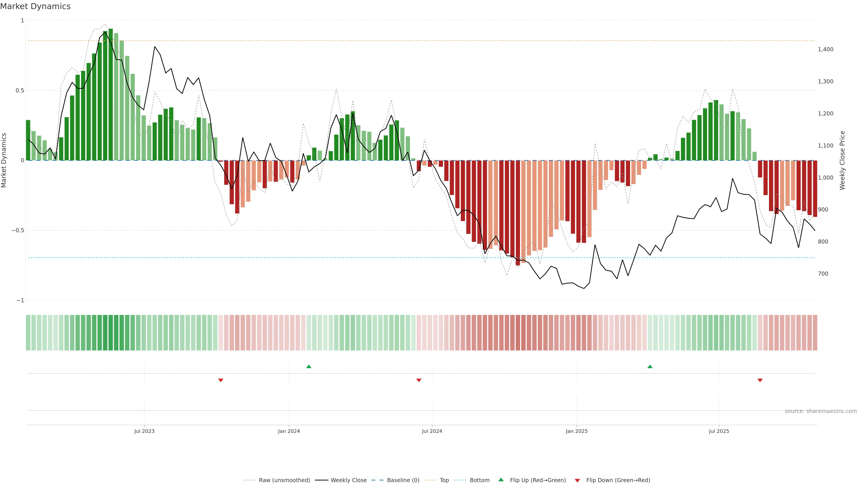Click the Jul 2024 x-axis tick label
Screen dimensions: 868x488
pos(432,431)
